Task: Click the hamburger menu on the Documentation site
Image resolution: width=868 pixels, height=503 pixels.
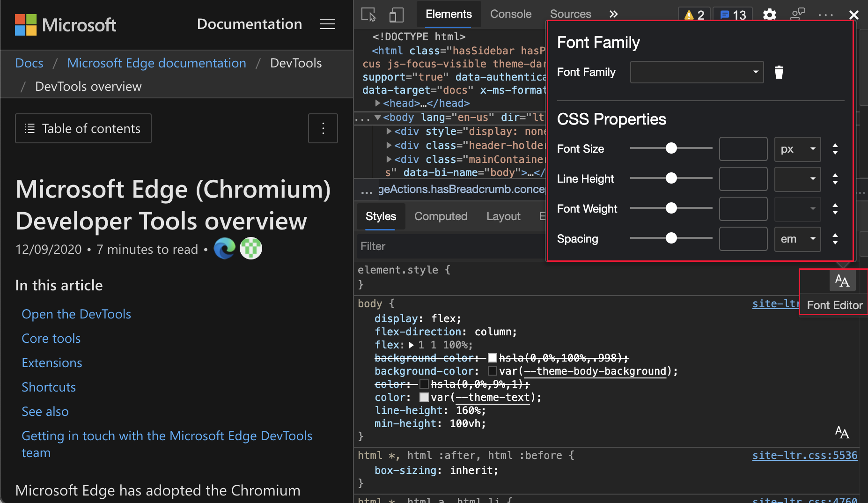Action: pos(328,24)
